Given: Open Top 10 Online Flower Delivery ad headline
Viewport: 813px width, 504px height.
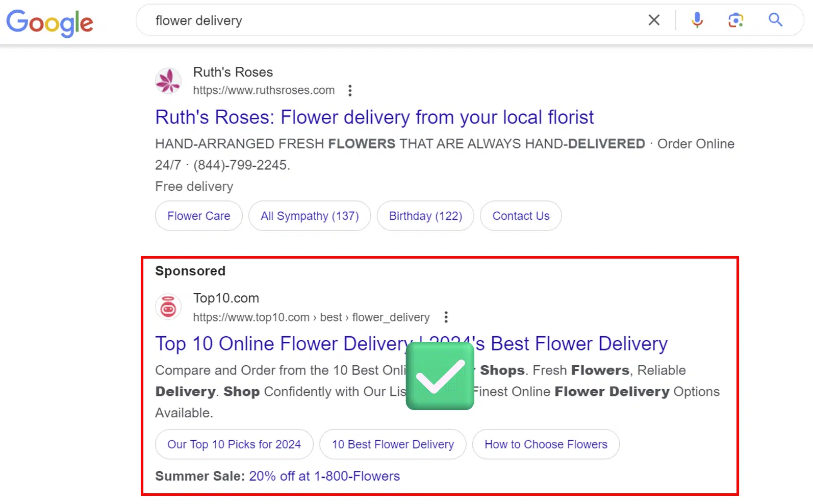Looking at the screenshot, I should point(411,343).
